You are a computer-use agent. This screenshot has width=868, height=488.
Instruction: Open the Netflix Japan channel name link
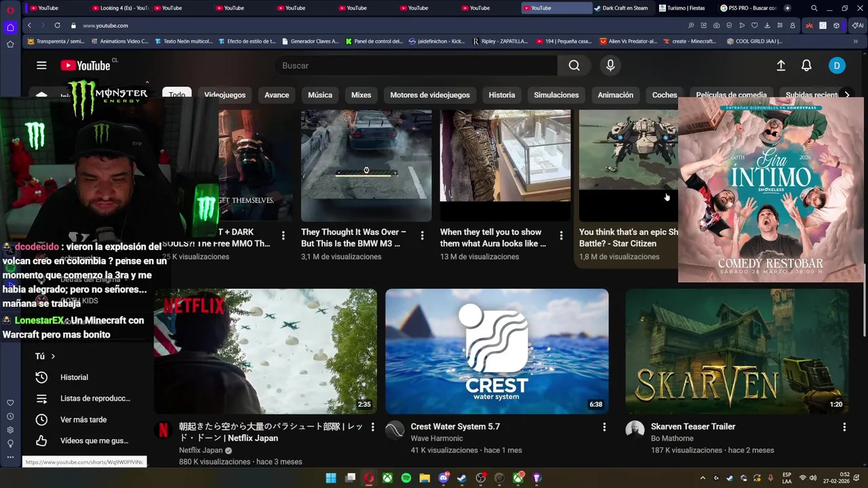point(201,451)
